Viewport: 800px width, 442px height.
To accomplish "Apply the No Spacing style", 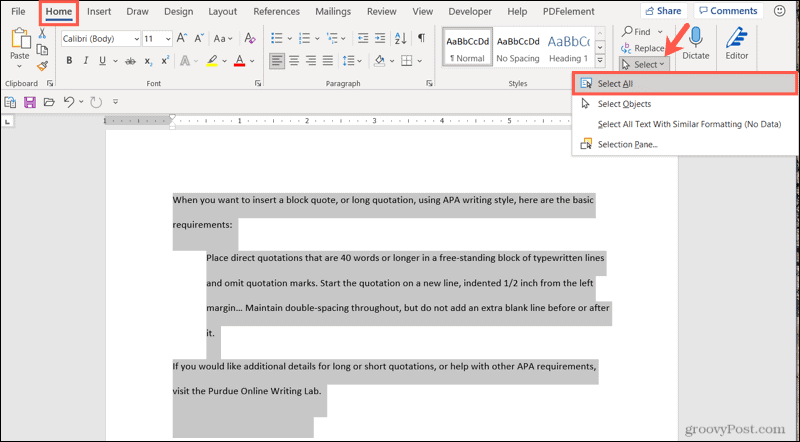I will (x=518, y=48).
